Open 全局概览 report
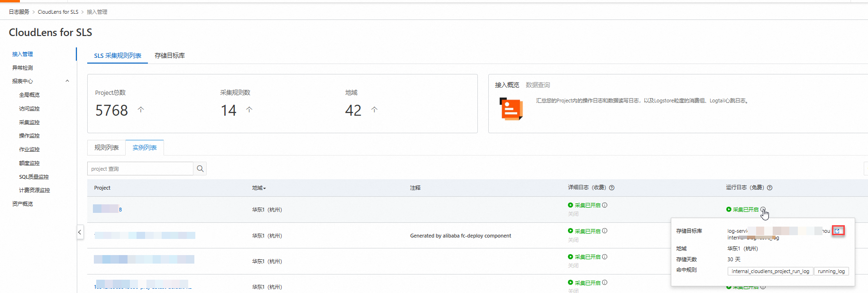The width and height of the screenshot is (868, 293). click(x=29, y=95)
